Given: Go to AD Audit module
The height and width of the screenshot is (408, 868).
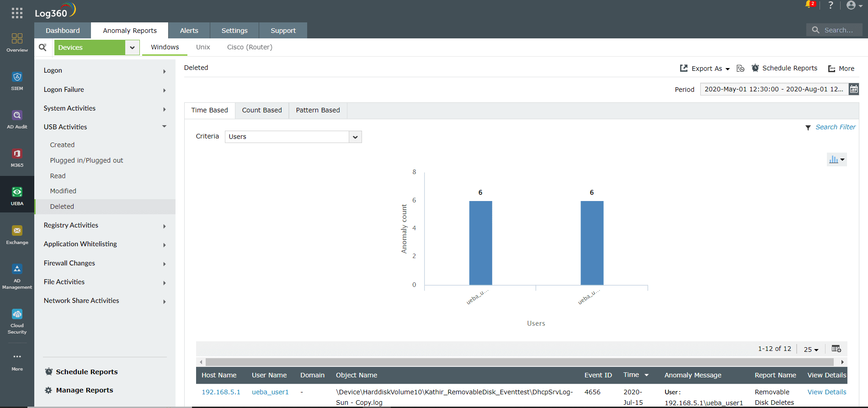Looking at the screenshot, I should click(17, 119).
